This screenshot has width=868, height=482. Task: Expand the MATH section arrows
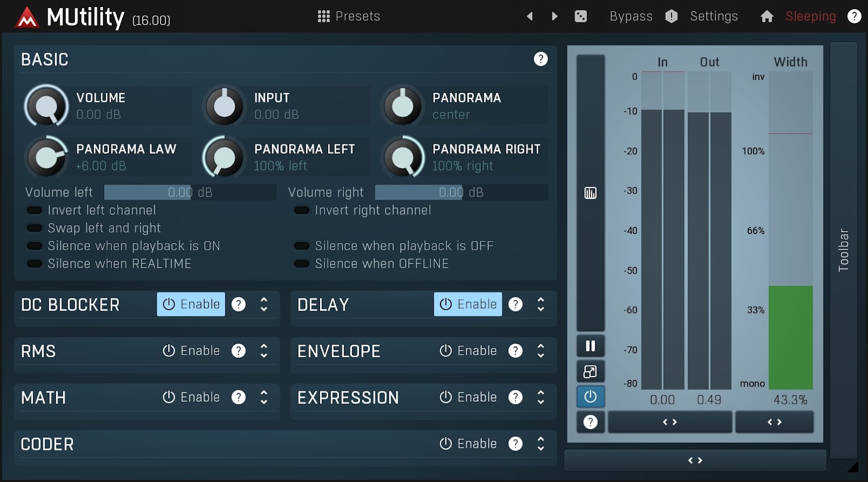pos(264,397)
